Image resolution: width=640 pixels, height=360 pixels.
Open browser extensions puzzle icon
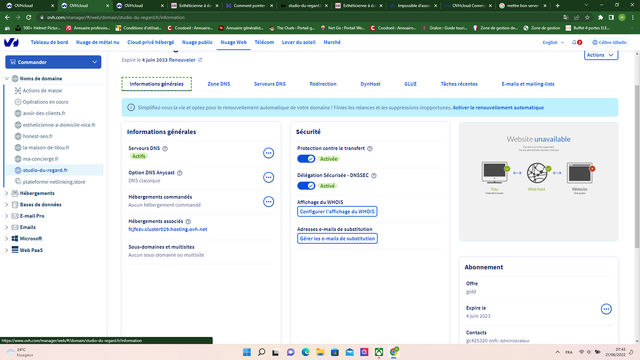(x=600, y=18)
